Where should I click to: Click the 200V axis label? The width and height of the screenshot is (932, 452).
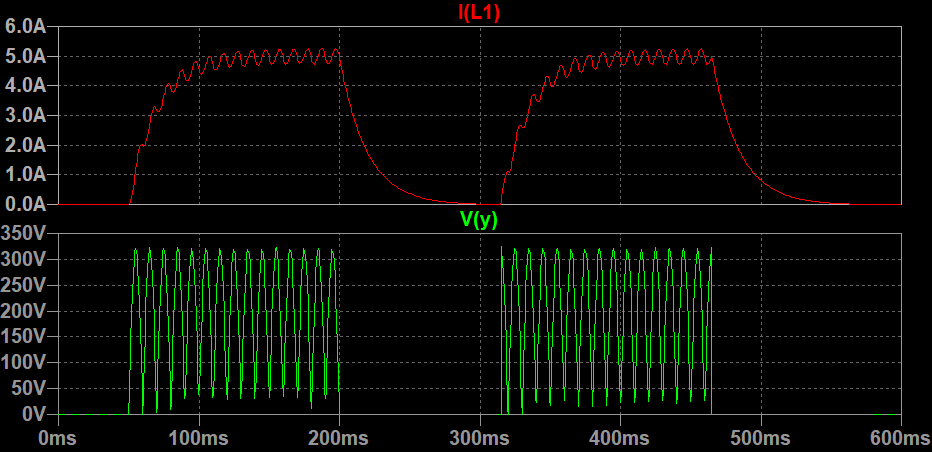click(x=23, y=311)
